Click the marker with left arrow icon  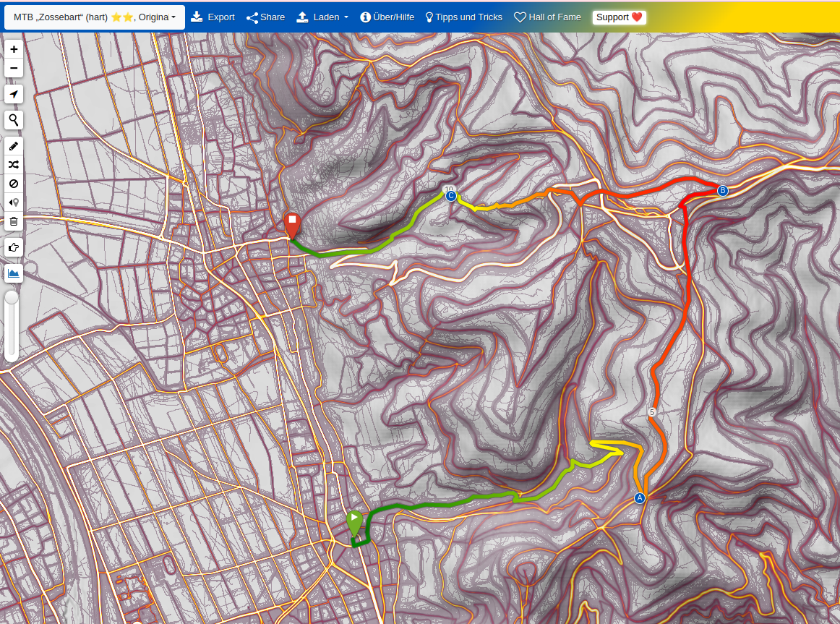click(x=14, y=202)
